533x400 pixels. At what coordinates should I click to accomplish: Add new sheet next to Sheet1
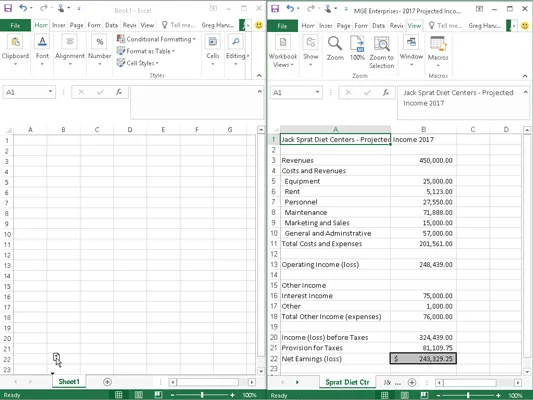(x=107, y=382)
